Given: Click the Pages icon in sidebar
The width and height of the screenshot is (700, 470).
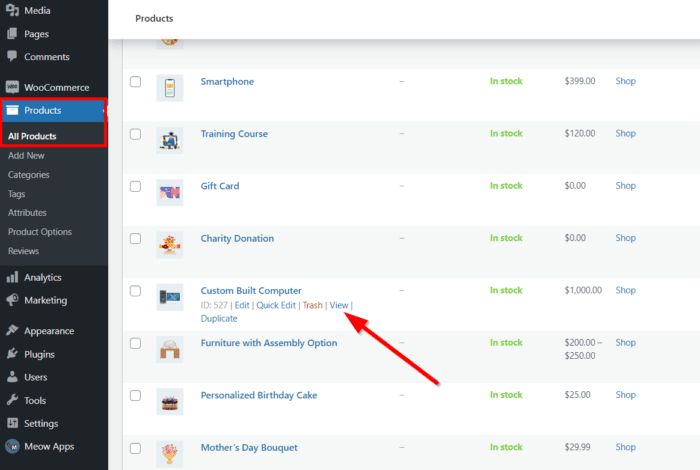Looking at the screenshot, I should tap(12, 34).
